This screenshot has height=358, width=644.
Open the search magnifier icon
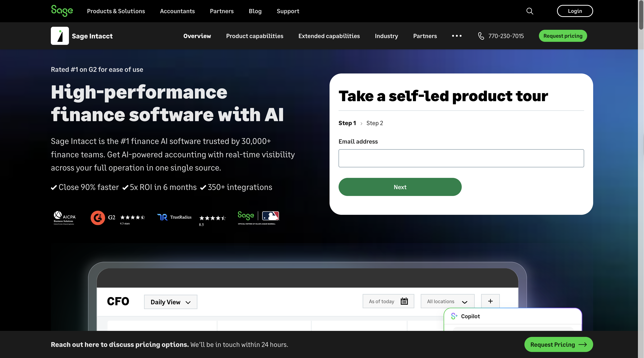coord(530,11)
